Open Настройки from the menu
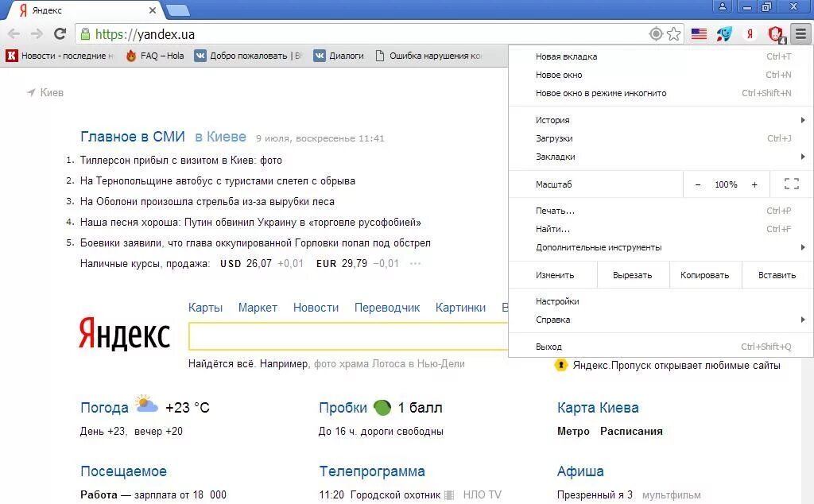Image resolution: width=814 pixels, height=504 pixels. 661,301
